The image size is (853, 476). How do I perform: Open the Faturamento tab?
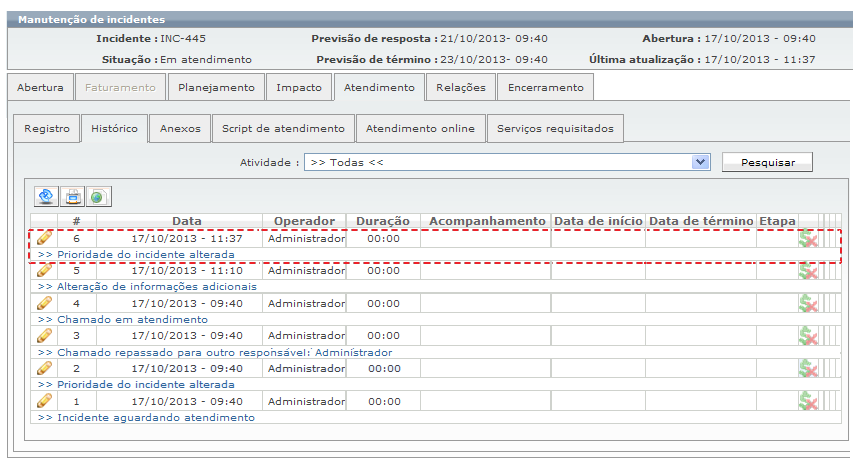pyautogui.click(x=120, y=88)
